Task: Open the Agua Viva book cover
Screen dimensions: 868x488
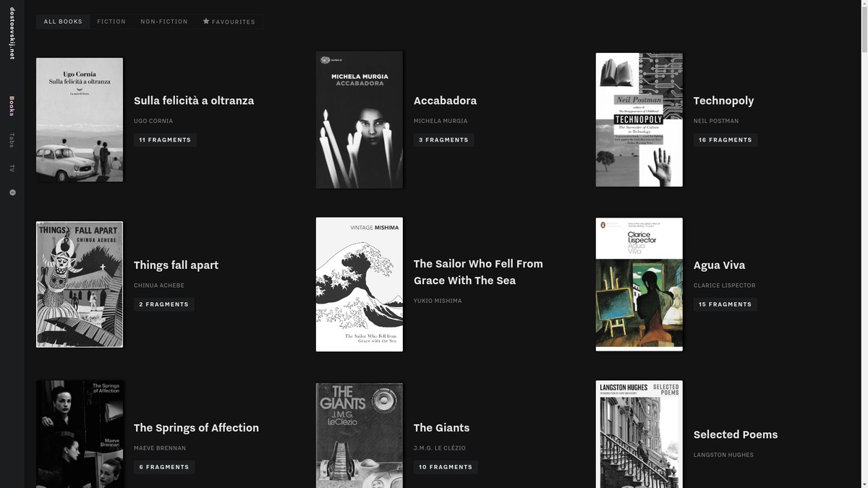Action: point(639,284)
